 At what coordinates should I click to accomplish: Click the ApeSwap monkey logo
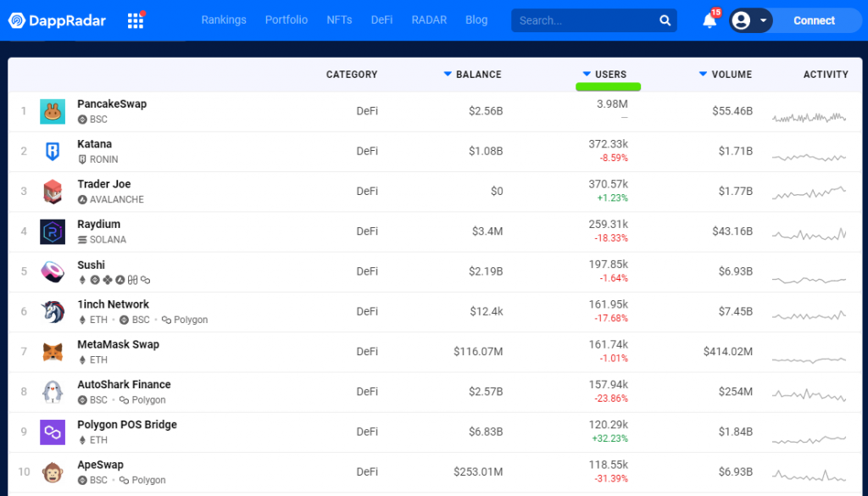click(53, 472)
